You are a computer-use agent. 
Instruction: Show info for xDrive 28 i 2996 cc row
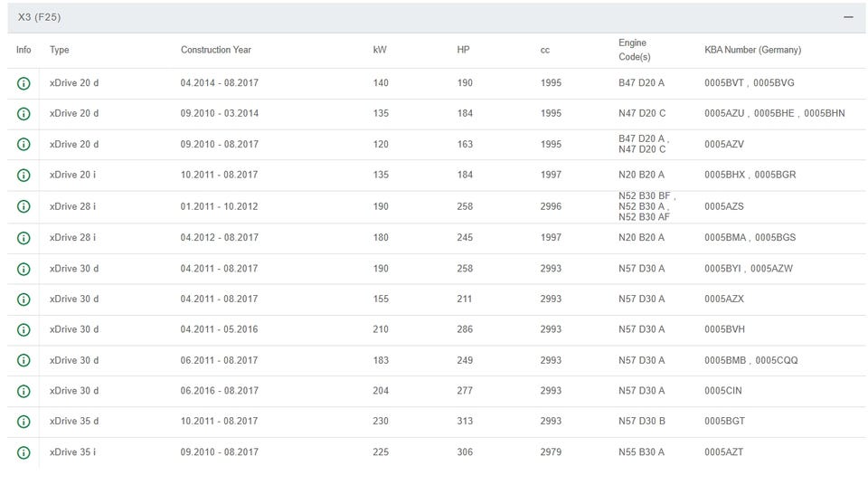click(24, 206)
